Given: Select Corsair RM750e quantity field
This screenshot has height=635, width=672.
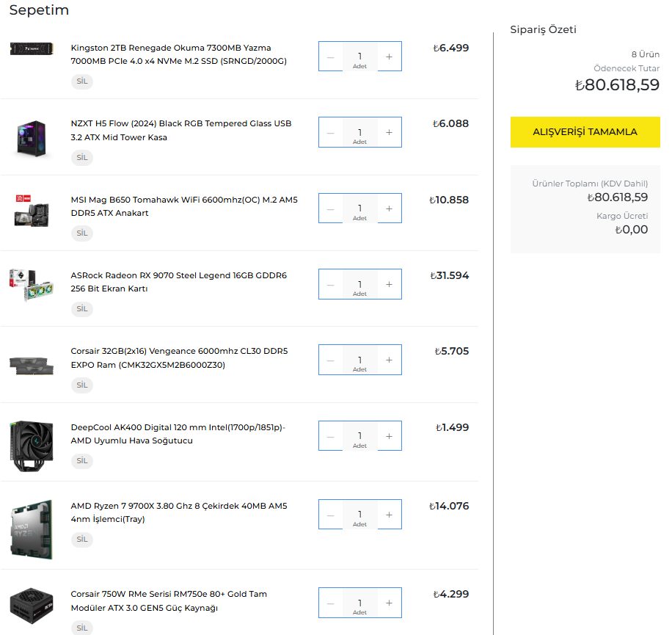Looking at the screenshot, I should (360, 603).
